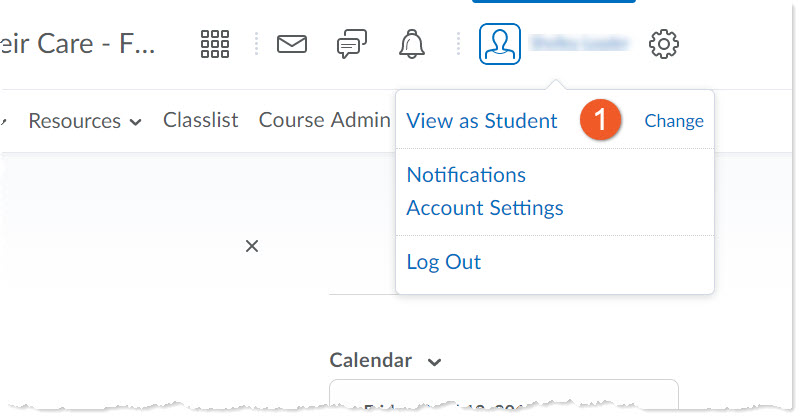Click the truncated course title link
800x417 pixels.
click(x=78, y=45)
